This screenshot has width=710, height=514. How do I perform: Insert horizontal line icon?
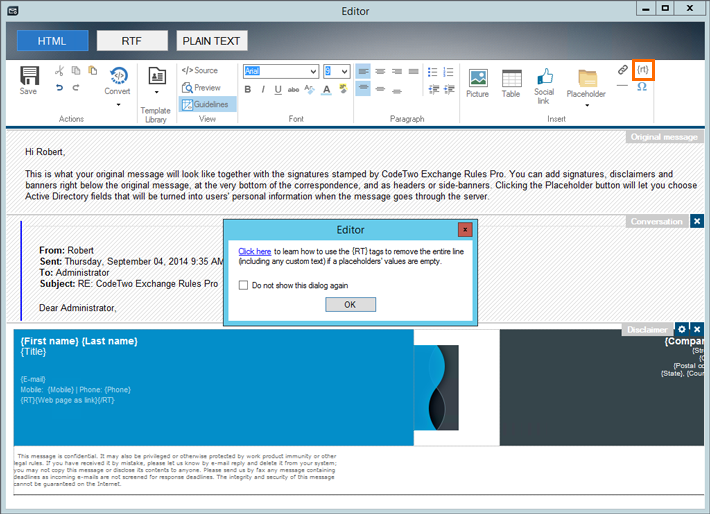(622, 86)
